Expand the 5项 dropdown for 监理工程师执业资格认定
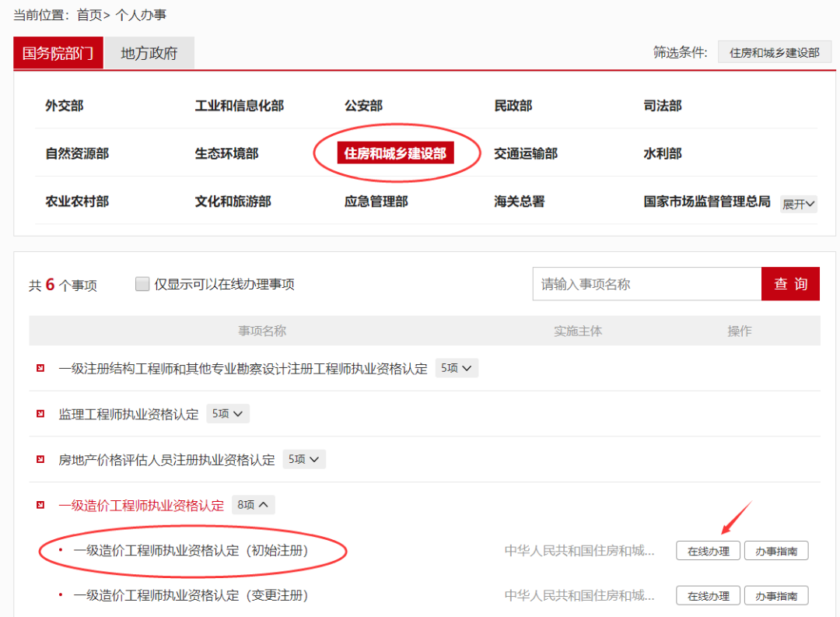 pos(228,414)
